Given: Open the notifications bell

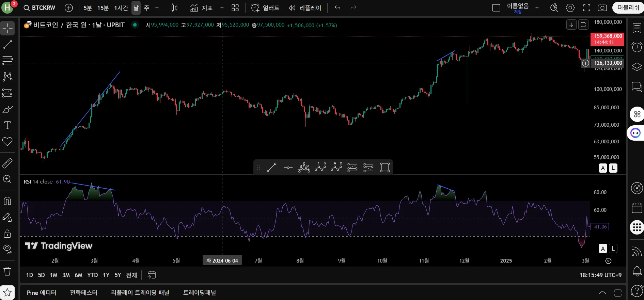Looking at the screenshot, I should 637,271.
